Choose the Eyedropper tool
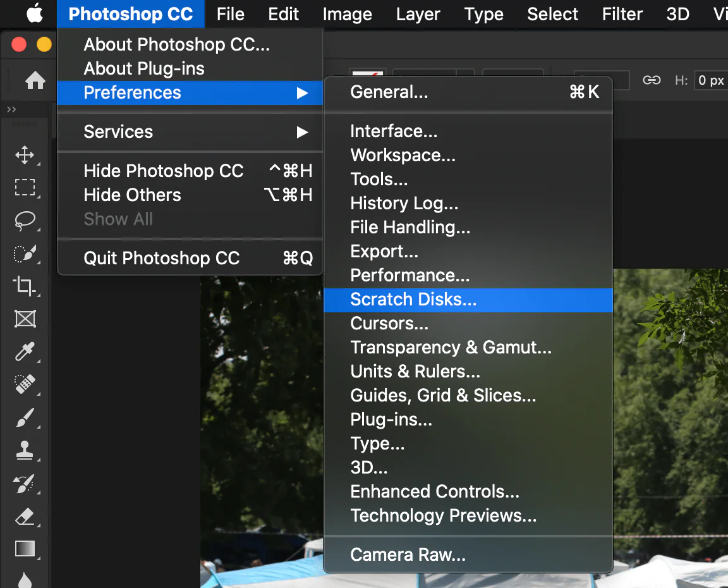 [25, 351]
